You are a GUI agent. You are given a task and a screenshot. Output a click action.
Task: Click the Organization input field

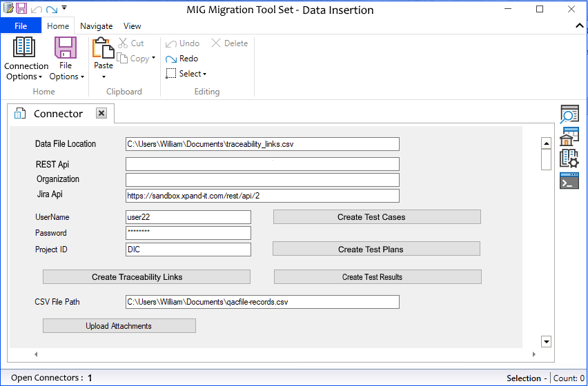pos(262,180)
